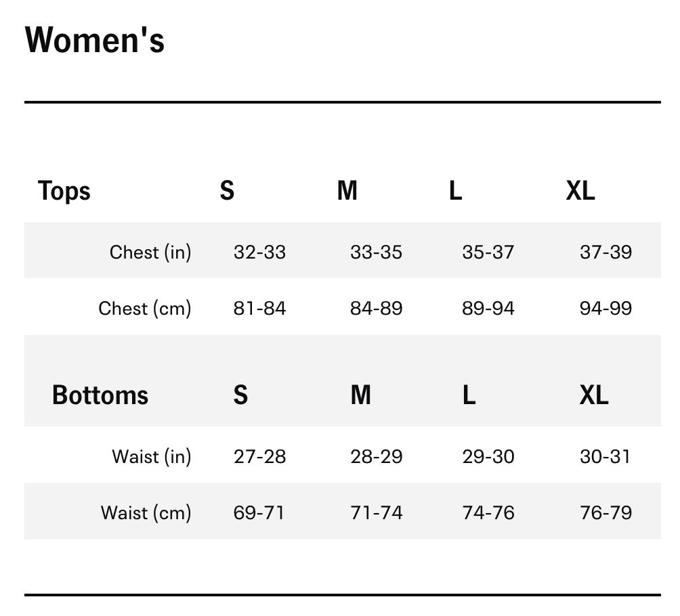Image resolution: width=680 pixels, height=616 pixels.
Task: Click the Women's heading
Action: pos(95,40)
